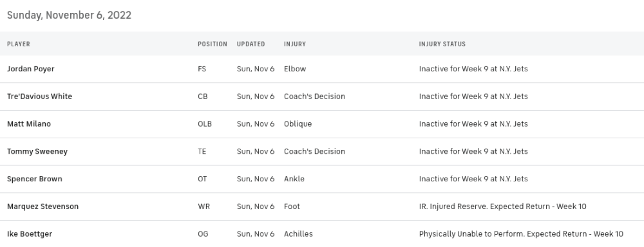Select Spencer Brown player name
644x247 pixels.
point(35,179)
